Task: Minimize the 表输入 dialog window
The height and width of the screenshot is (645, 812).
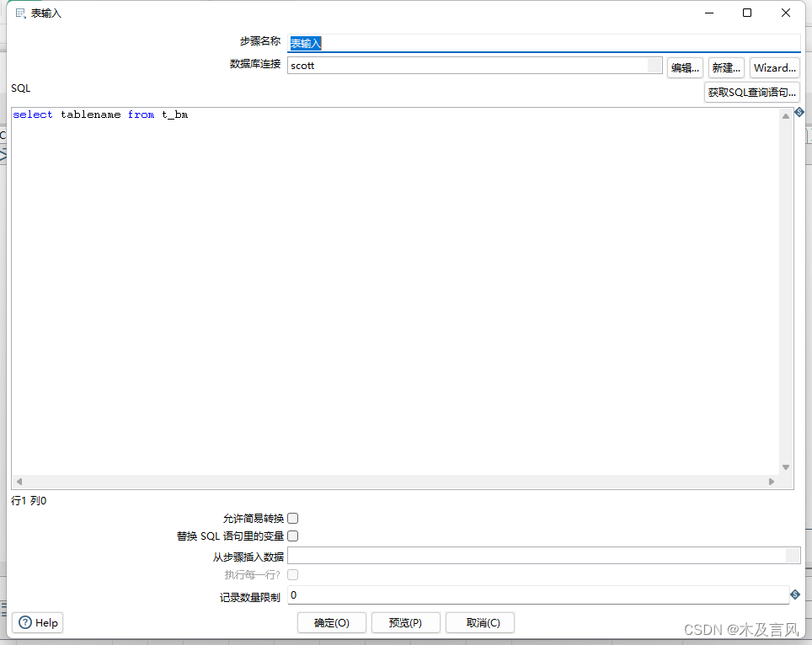Action: (x=709, y=13)
